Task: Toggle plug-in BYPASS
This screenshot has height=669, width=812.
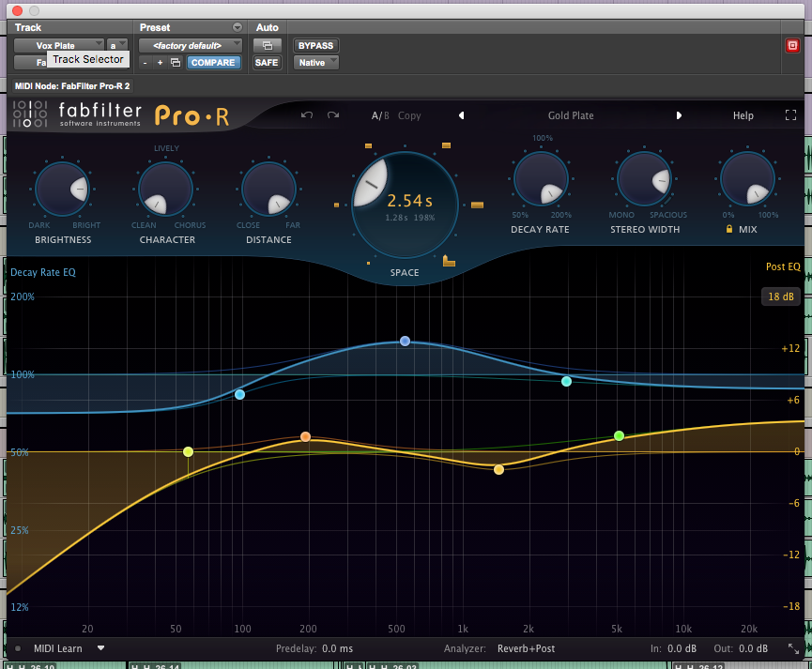Action: (316, 46)
